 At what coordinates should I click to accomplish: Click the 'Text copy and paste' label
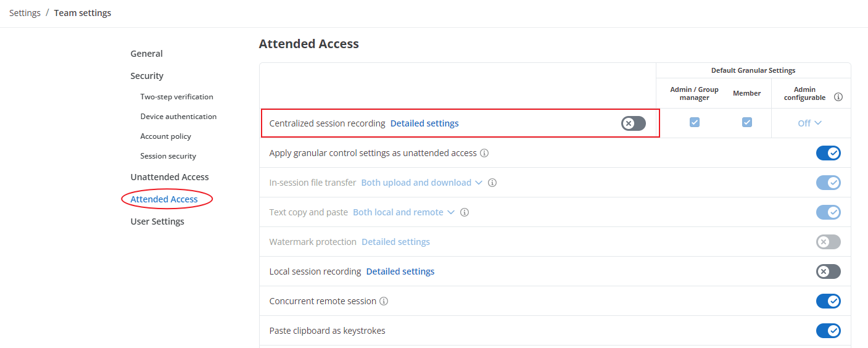pyautogui.click(x=308, y=212)
